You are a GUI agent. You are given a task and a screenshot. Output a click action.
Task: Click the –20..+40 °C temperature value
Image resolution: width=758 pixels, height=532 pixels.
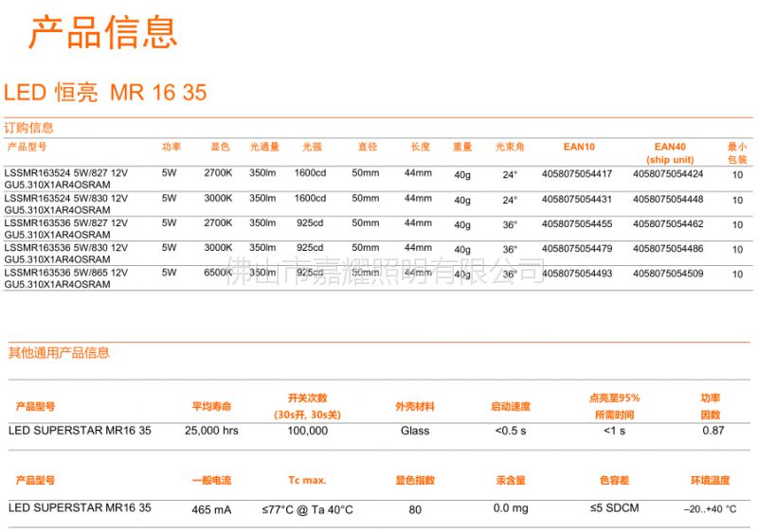710,509
